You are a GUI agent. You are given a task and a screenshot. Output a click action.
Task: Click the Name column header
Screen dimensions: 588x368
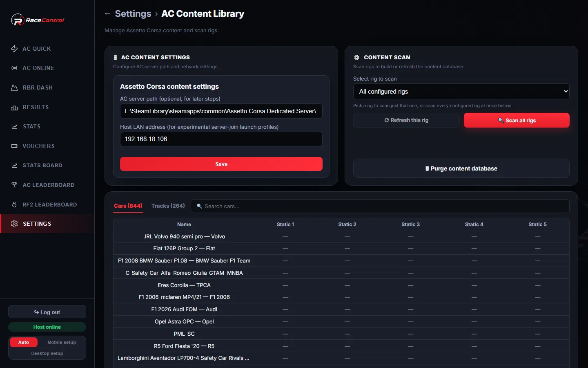184,224
